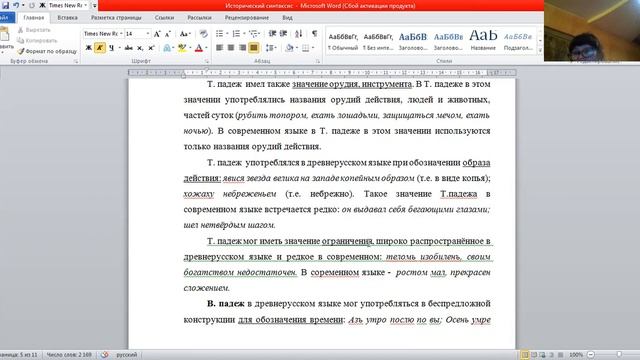Screen dimensions: 640x360
Task: Click Format Painter (Формат по образцу)
Action: [x=47, y=51]
